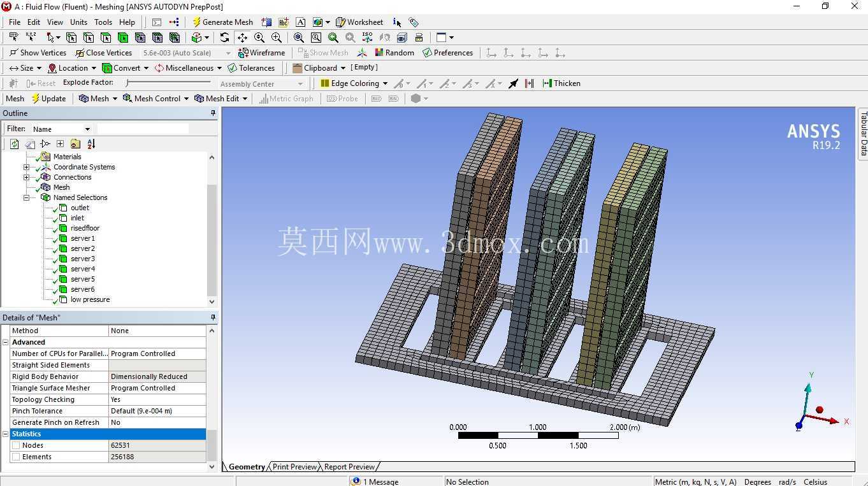Click the Selection Information i-cursor icon
This screenshot has height=486, width=868.
pos(396,22)
